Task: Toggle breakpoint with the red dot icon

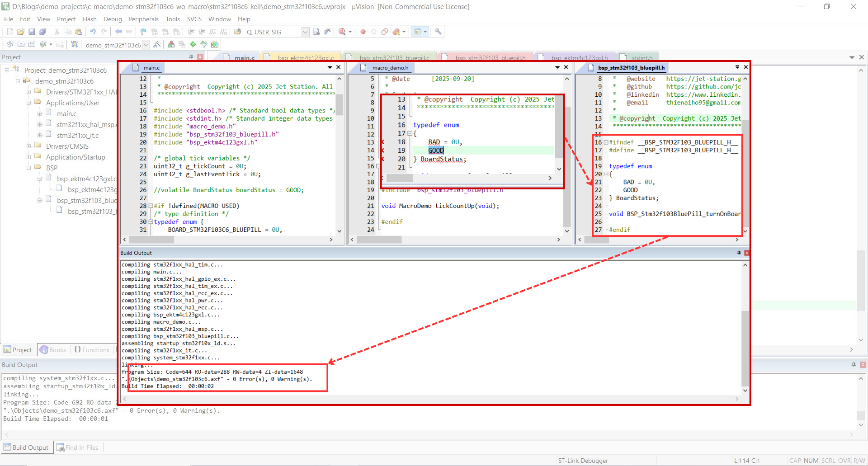Action: [363, 32]
